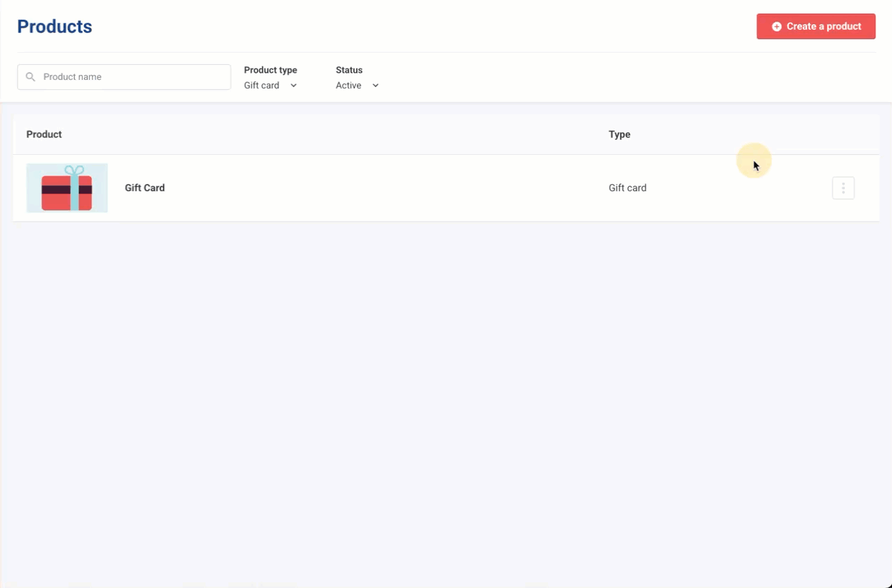Image resolution: width=892 pixels, height=588 pixels.
Task: Click the chevron next to Gift card filter
Action: pyautogui.click(x=293, y=86)
